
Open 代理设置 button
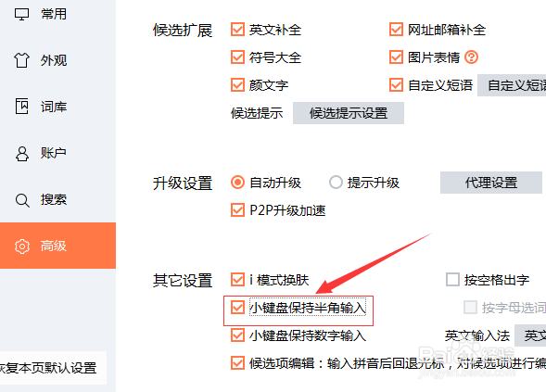[x=491, y=183]
